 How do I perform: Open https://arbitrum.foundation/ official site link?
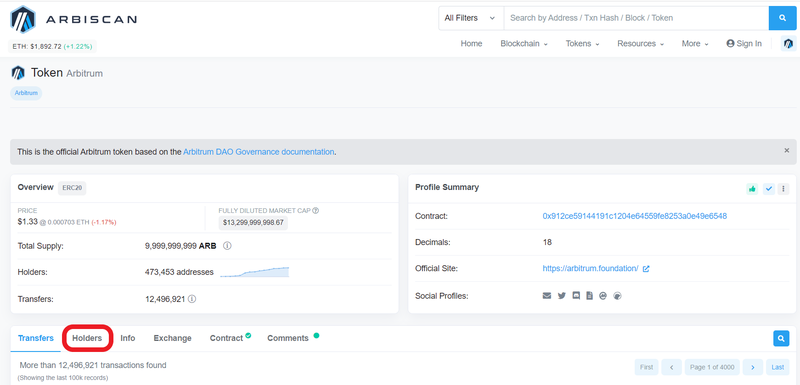point(590,269)
